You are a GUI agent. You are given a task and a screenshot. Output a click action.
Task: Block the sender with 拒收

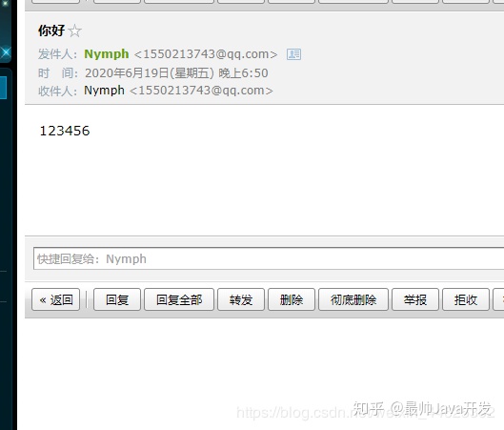click(466, 299)
